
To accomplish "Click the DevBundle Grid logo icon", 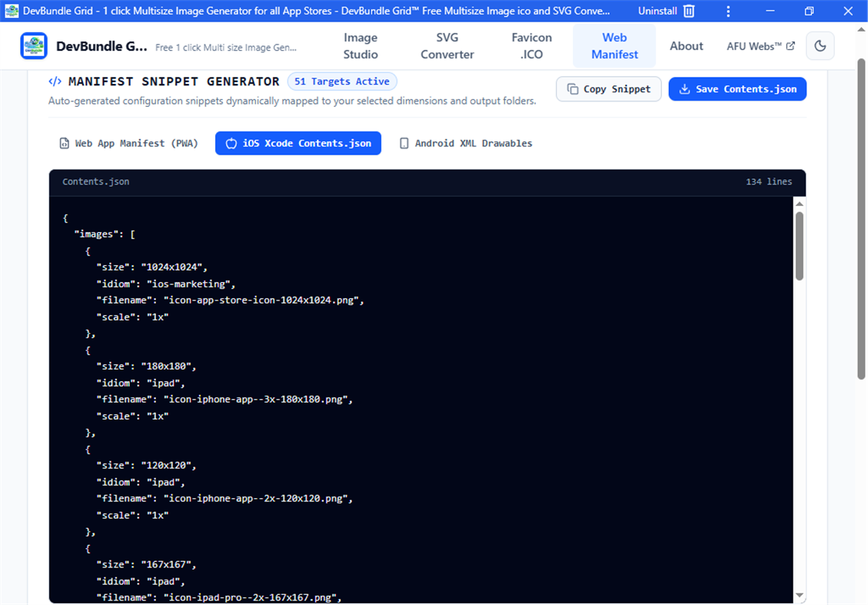I will click(x=34, y=46).
